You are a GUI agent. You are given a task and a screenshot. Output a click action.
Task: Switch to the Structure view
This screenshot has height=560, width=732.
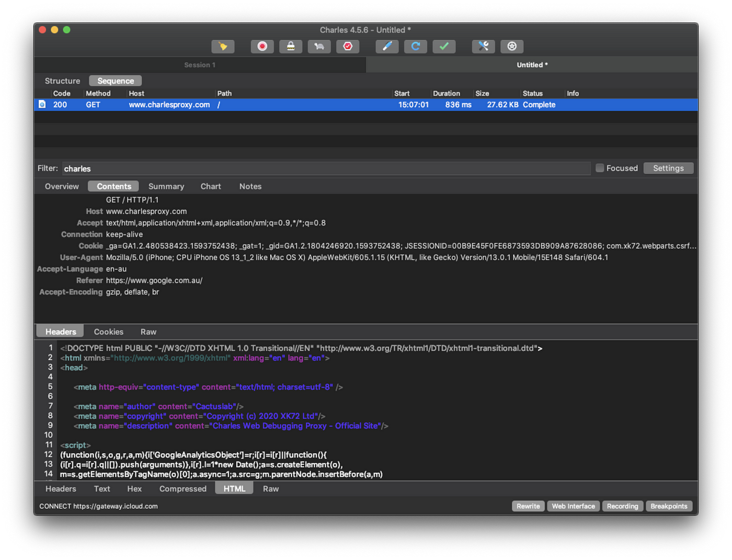click(62, 81)
